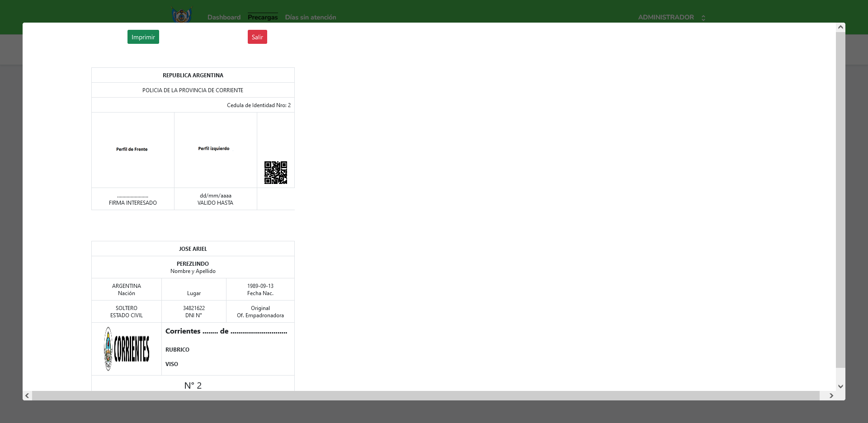
Task: Click the up-down chevron beside ADMINISTRADOR
Action: pos(703,18)
